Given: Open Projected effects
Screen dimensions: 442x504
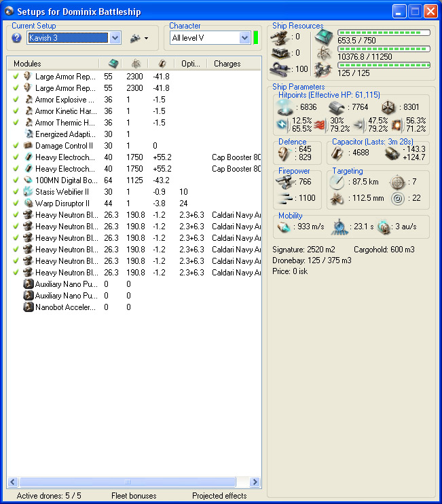Looking at the screenshot, I should click(219, 496).
